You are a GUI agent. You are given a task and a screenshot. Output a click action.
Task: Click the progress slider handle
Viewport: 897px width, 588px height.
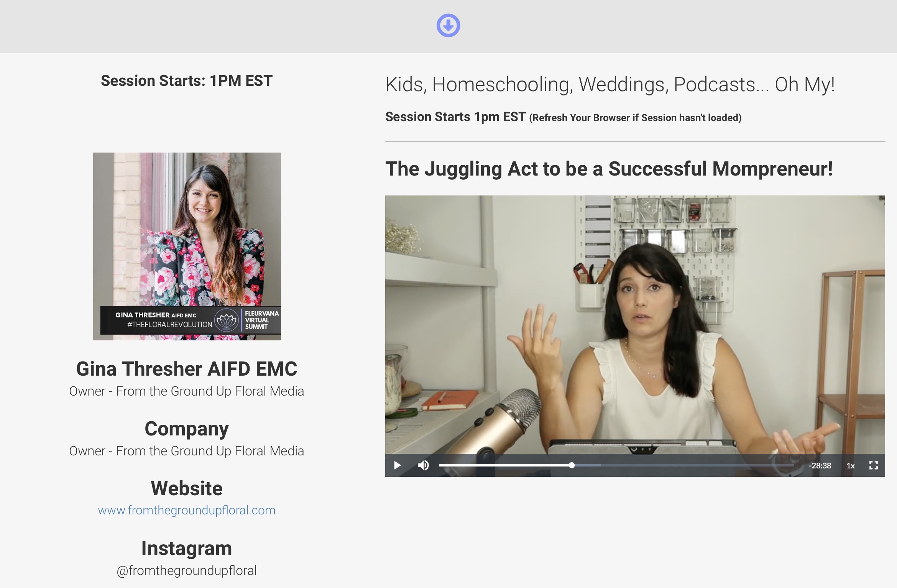pyautogui.click(x=572, y=465)
